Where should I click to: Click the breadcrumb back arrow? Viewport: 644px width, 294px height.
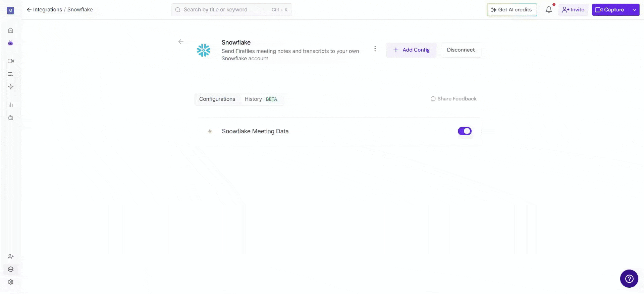[x=29, y=10]
